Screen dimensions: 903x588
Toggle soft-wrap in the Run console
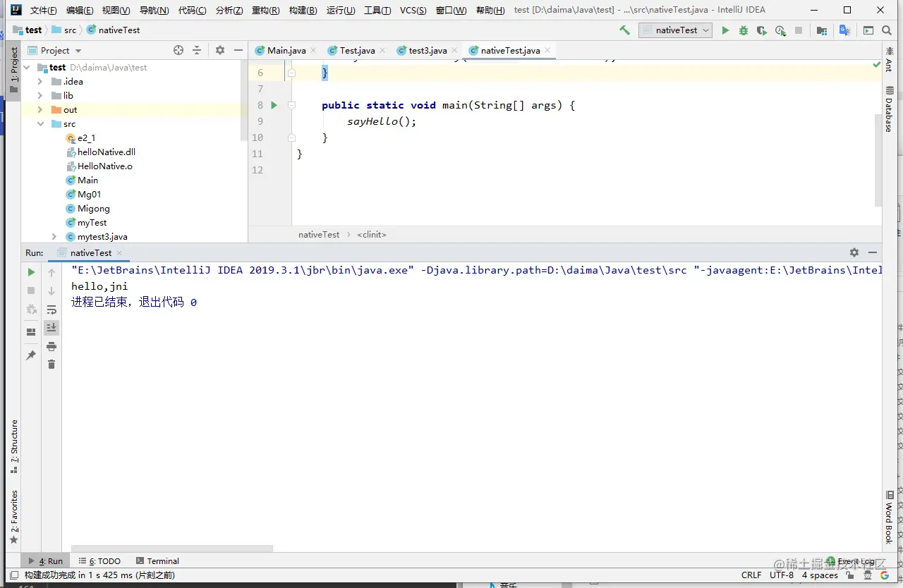(51, 310)
